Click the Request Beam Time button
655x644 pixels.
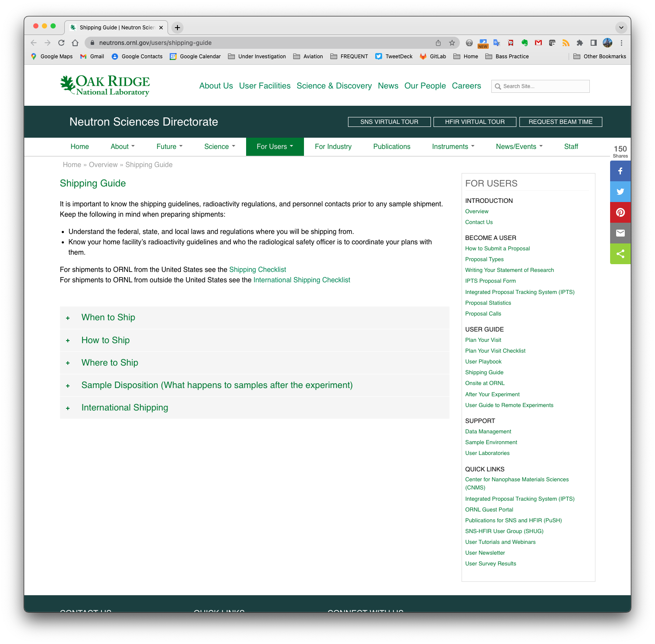pyautogui.click(x=560, y=122)
